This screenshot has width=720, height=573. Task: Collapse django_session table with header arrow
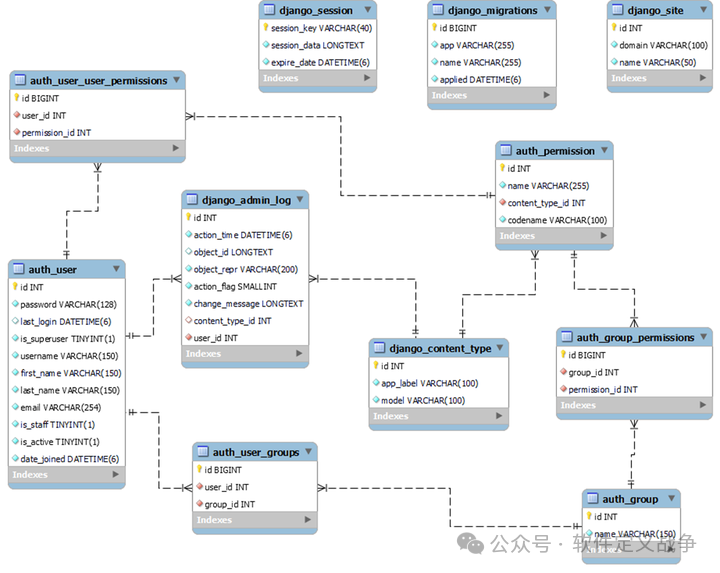(368, 9)
